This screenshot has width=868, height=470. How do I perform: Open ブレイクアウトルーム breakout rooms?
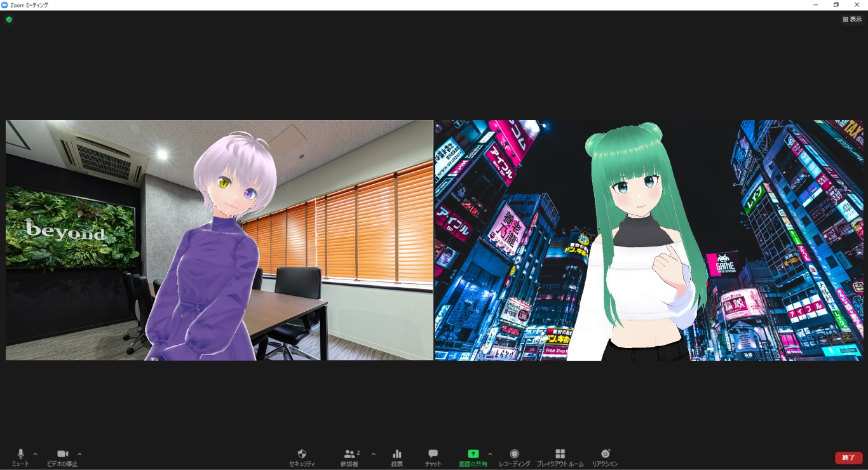[560, 457]
